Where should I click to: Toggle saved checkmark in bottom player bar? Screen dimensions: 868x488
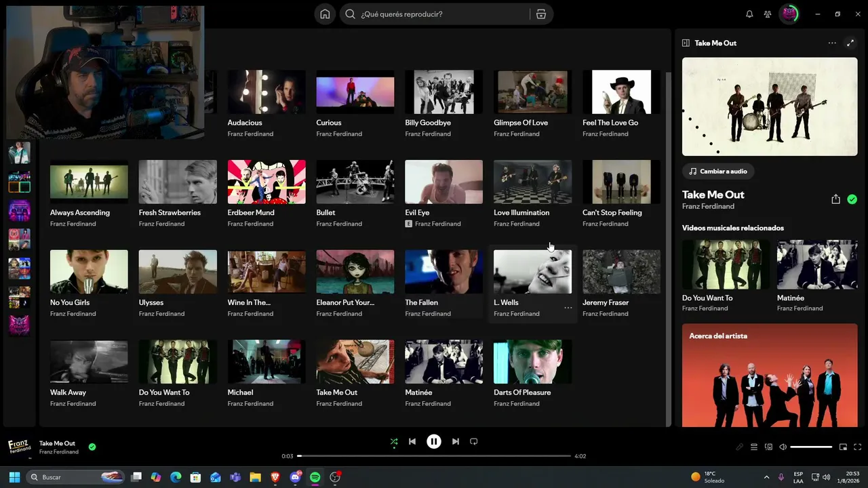coord(92,447)
